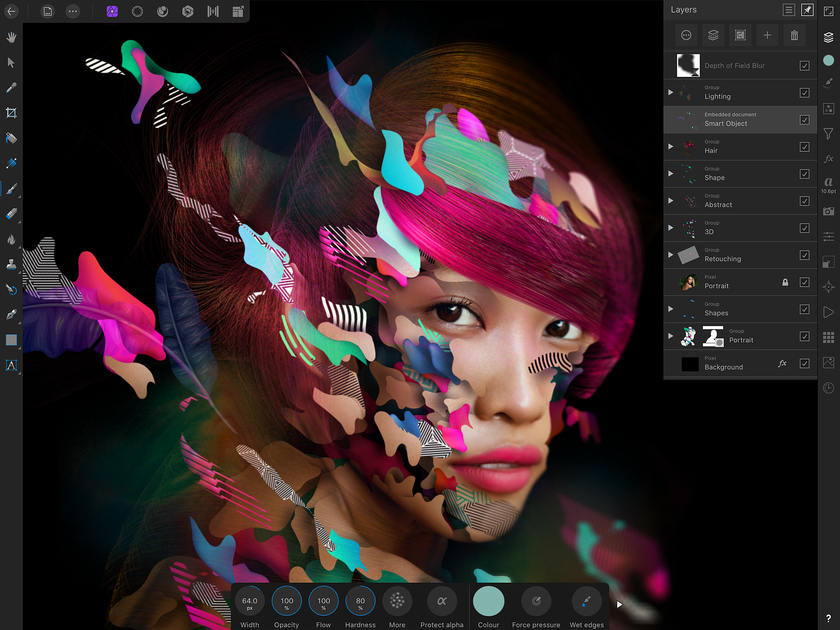840x630 pixels.
Task: Select the Crop tool
Action: click(11, 113)
